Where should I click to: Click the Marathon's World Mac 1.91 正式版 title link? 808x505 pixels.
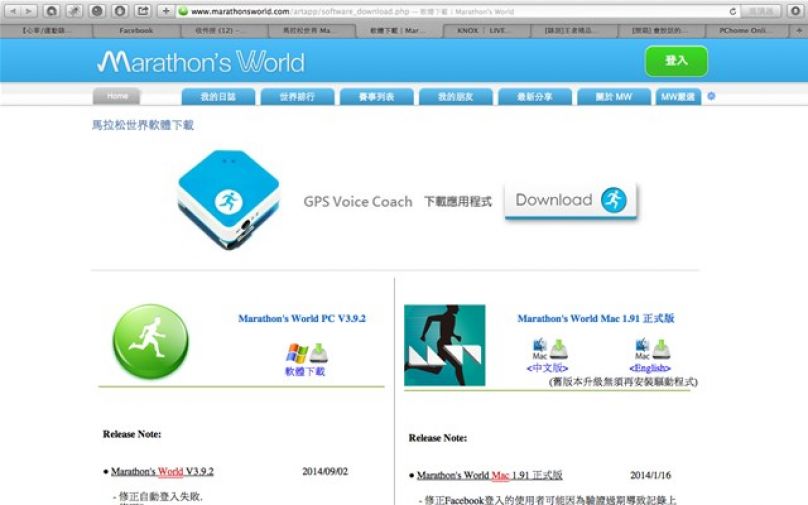pyautogui.click(x=596, y=318)
